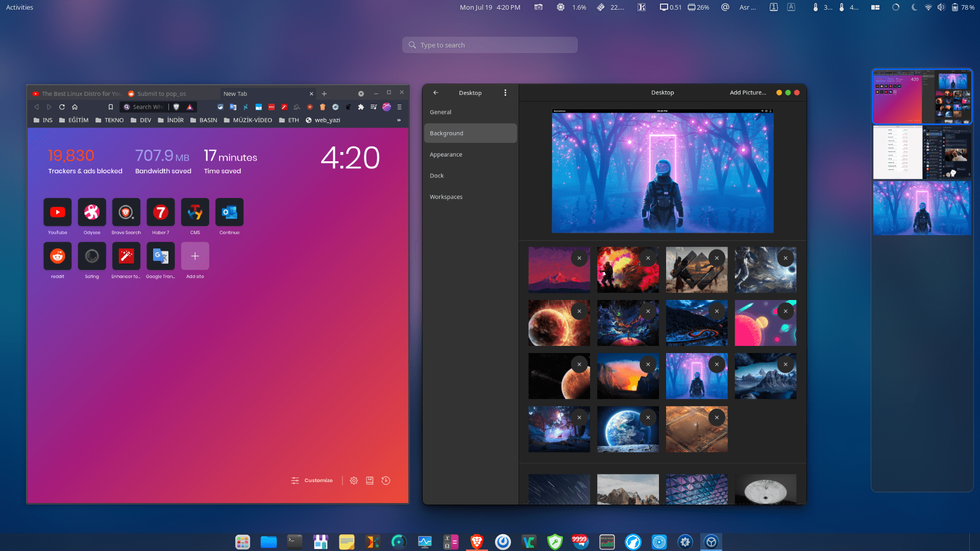
Task: Open the extensions puzzle-piece icon in the toolbar
Action: pos(361,107)
